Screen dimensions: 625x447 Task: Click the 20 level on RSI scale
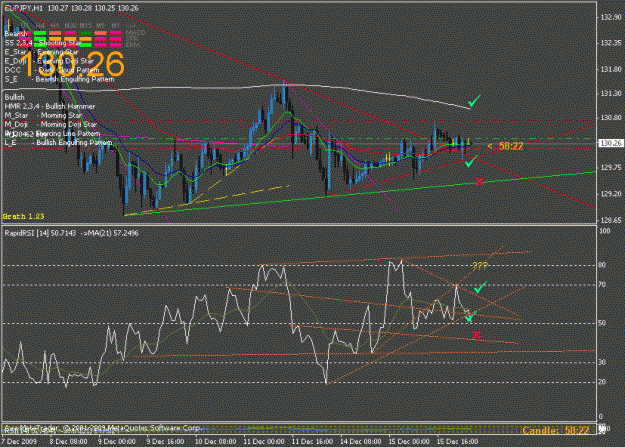(x=602, y=382)
